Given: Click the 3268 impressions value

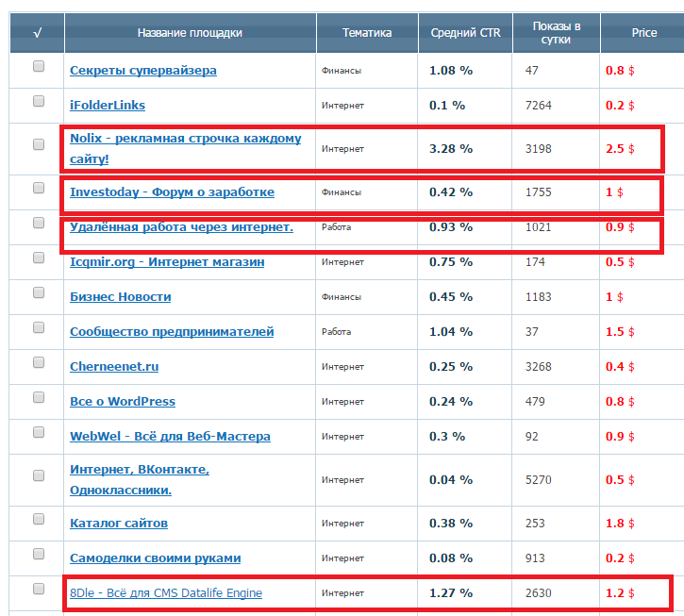Looking at the screenshot, I should 539,366.
